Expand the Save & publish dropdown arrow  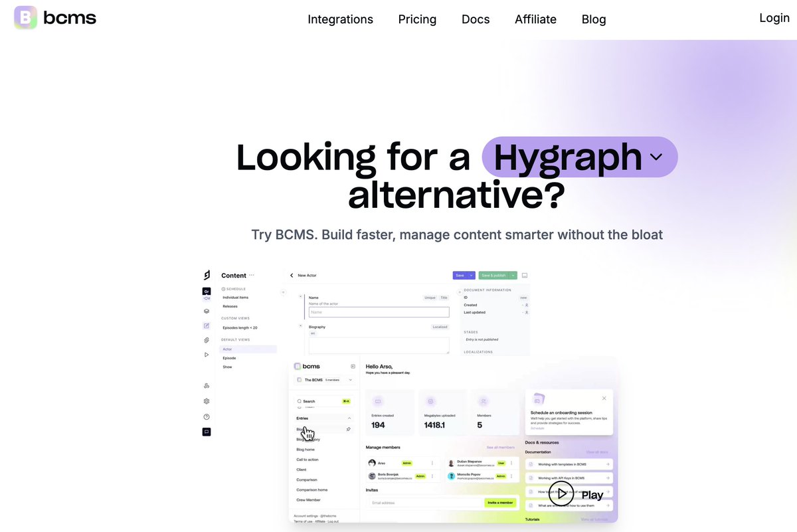[x=513, y=275]
